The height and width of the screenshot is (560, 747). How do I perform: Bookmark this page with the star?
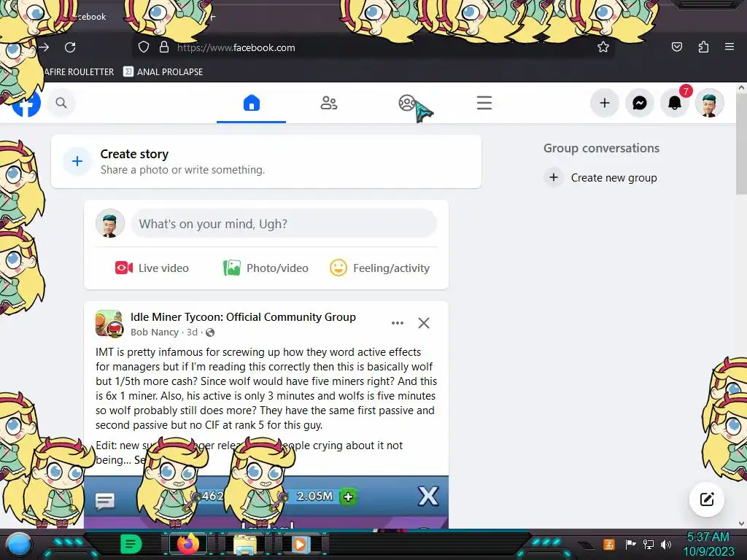603,47
